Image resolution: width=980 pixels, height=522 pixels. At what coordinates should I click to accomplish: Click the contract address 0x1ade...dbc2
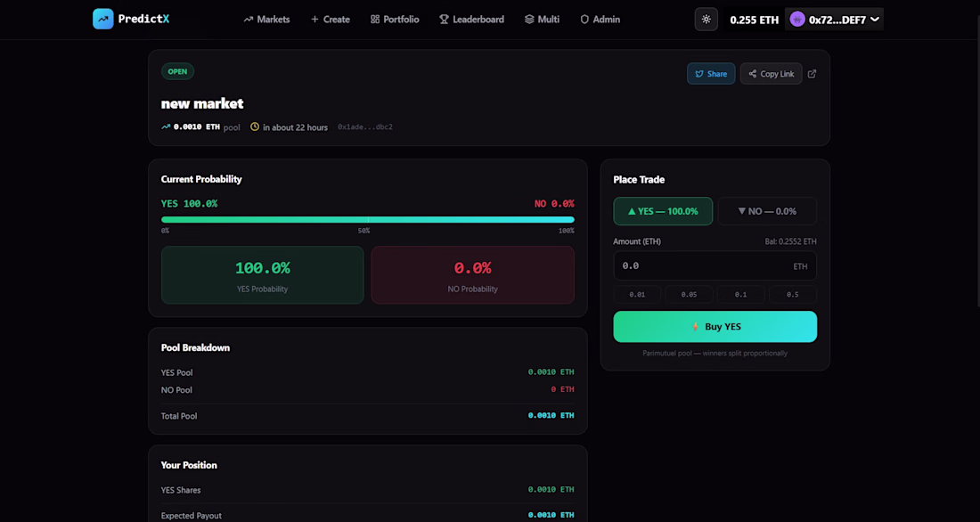(365, 126)
